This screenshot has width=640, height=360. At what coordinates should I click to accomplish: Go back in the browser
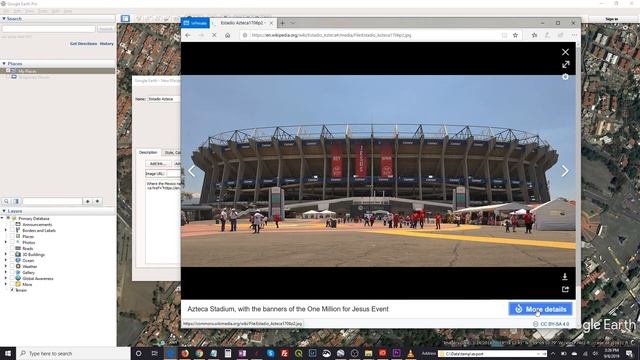click(188, 36)
